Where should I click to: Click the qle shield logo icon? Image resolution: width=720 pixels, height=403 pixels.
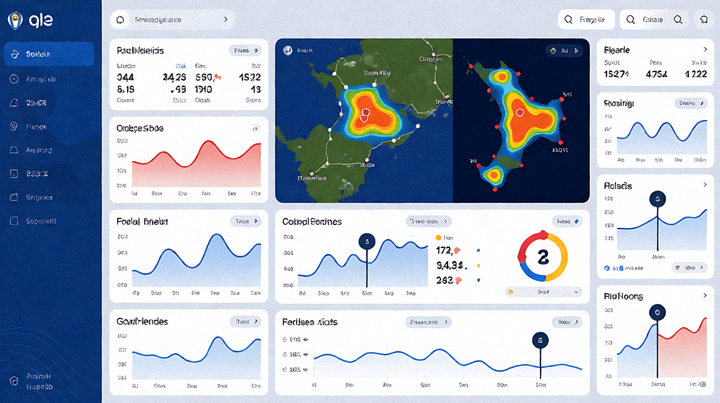pyautogui.click(x=15, y=20)
